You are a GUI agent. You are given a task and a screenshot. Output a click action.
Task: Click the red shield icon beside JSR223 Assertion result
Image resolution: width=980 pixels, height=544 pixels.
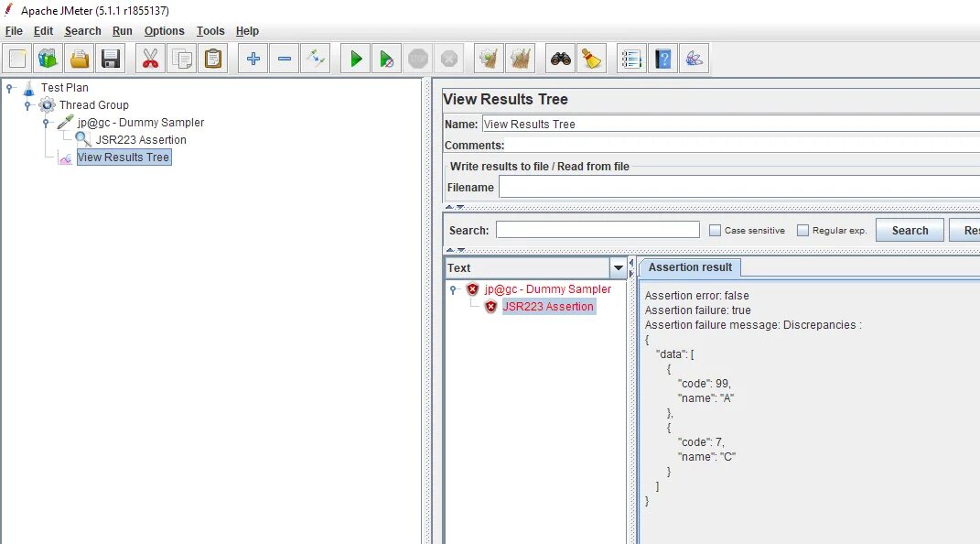[x=490, y=307]
